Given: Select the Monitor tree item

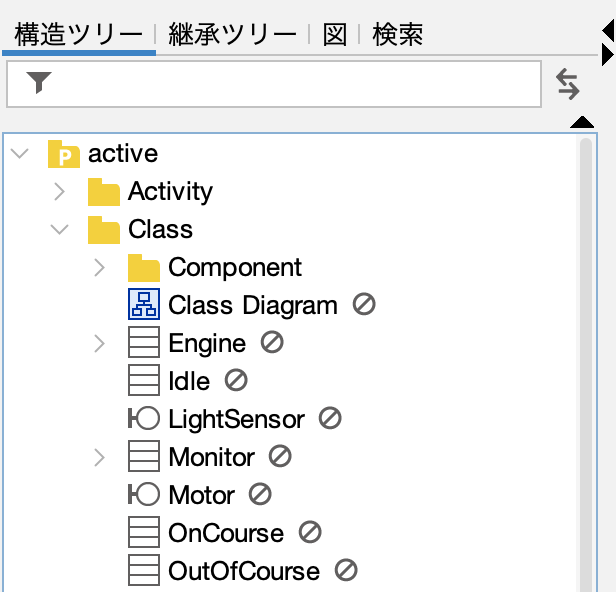Looking at the screenshot, I should [211, 457].
